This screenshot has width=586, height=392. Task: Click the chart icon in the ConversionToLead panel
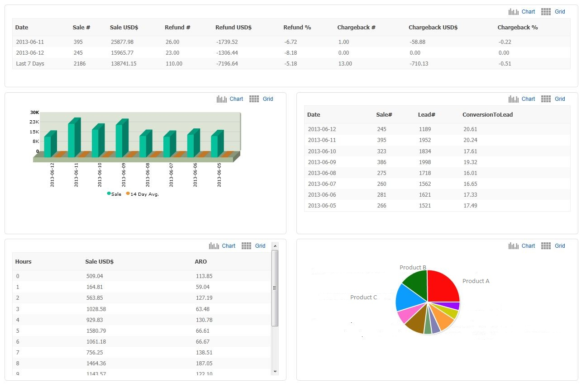(x=513, y=99)
